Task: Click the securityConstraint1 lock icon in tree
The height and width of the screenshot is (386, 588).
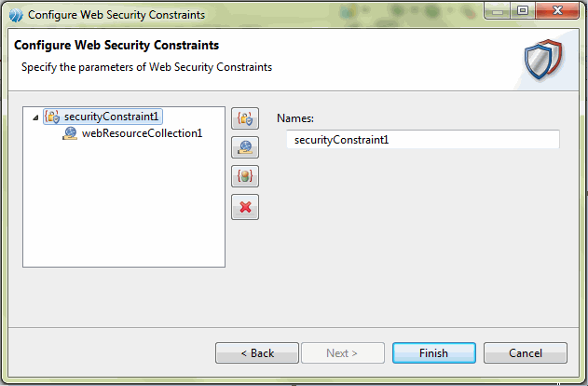Action: coord(53,117)
